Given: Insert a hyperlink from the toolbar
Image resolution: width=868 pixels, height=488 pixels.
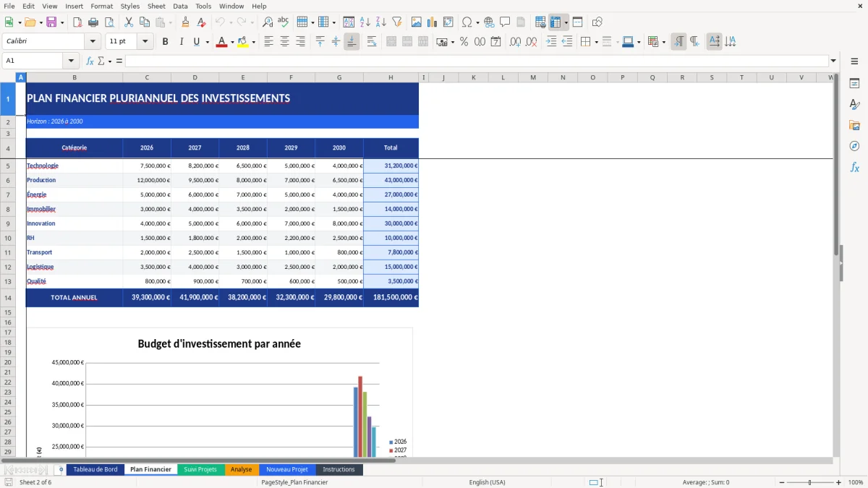Looking at the screenshot, I should pyautogui.click(x=490, y=22).
